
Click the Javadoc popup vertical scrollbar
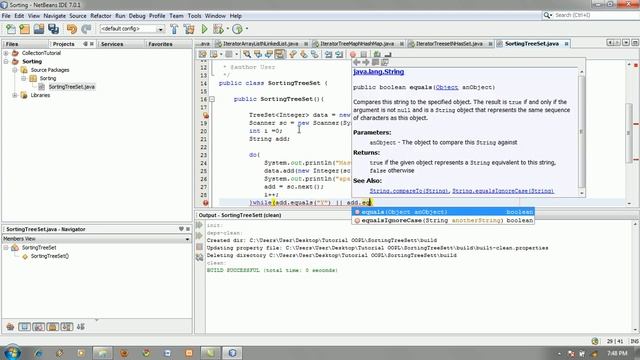582,131
